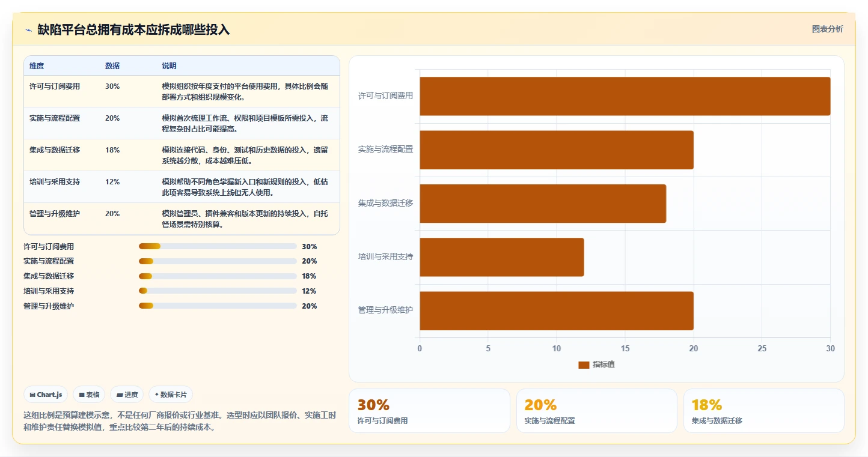
Task: Click the 管理与升级维护 chart bar
Action: click(x=557, y=310)
